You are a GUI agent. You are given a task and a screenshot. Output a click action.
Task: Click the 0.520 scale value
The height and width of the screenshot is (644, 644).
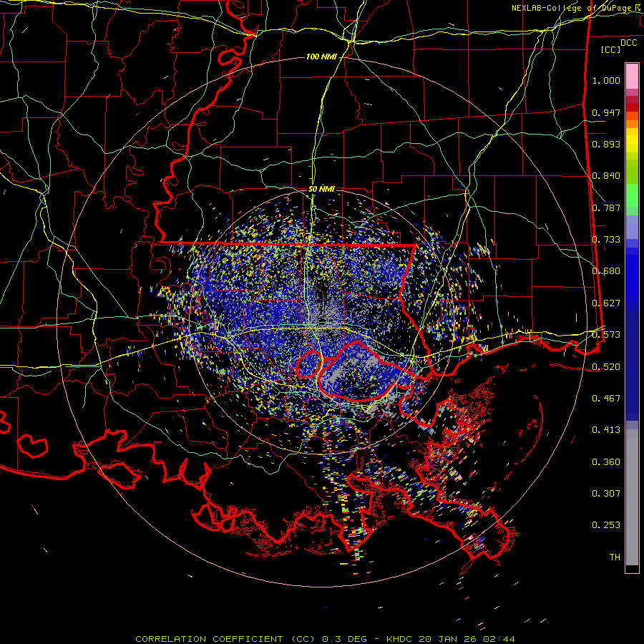606,367
